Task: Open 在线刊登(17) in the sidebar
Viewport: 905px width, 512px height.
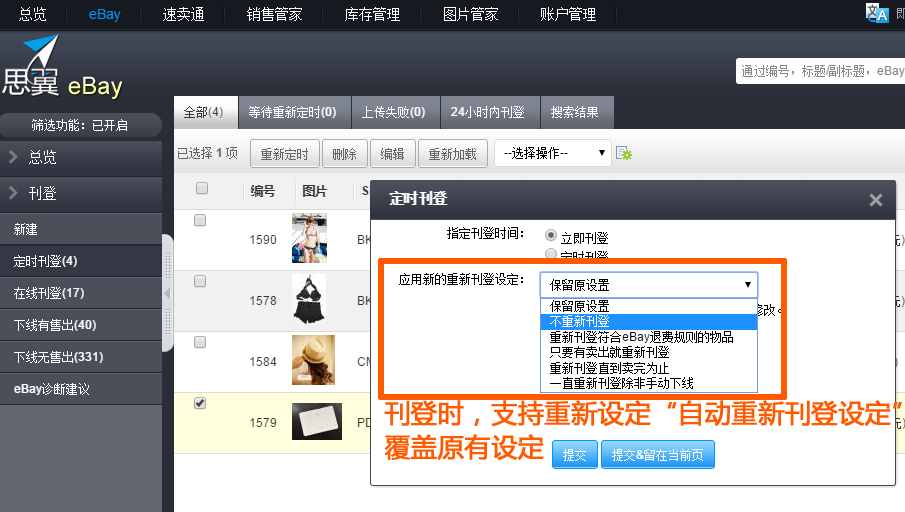Action: click(81, 293)
